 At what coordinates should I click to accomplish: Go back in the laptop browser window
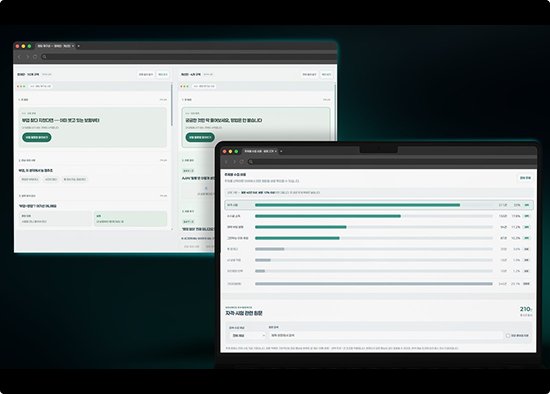pyautogui.click(x=226, y=162)
